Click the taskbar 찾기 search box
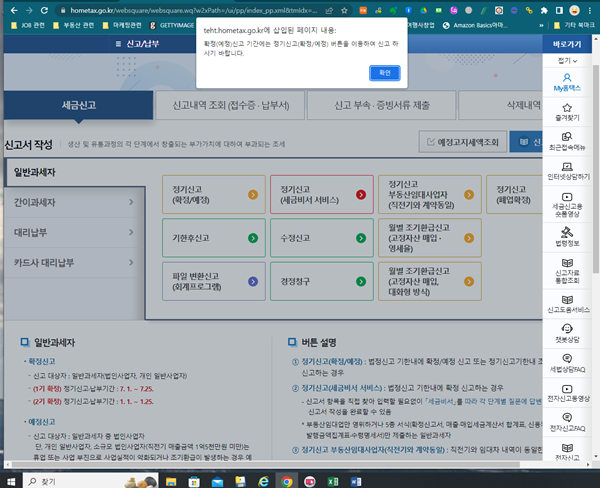601x489 pixels. coord(90,481)
